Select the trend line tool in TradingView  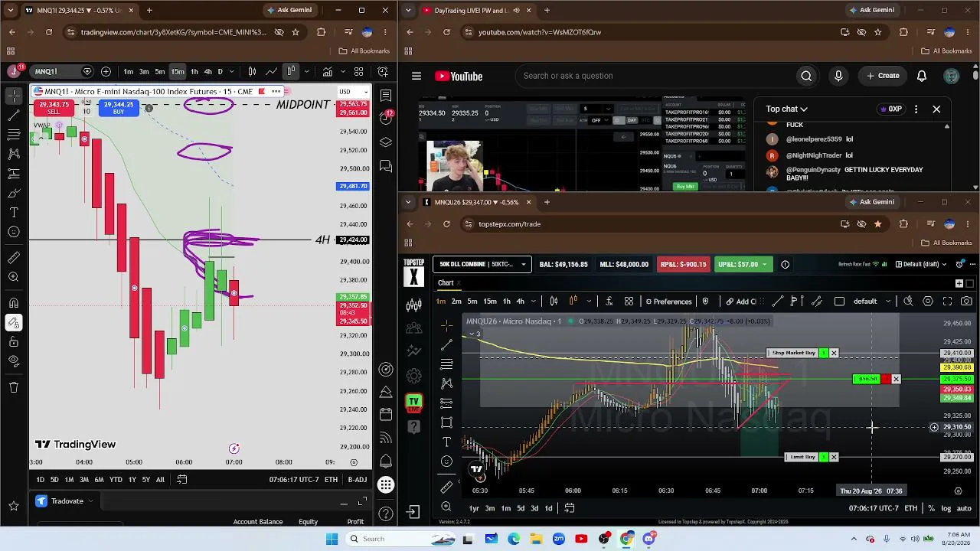tap(14, 115)
